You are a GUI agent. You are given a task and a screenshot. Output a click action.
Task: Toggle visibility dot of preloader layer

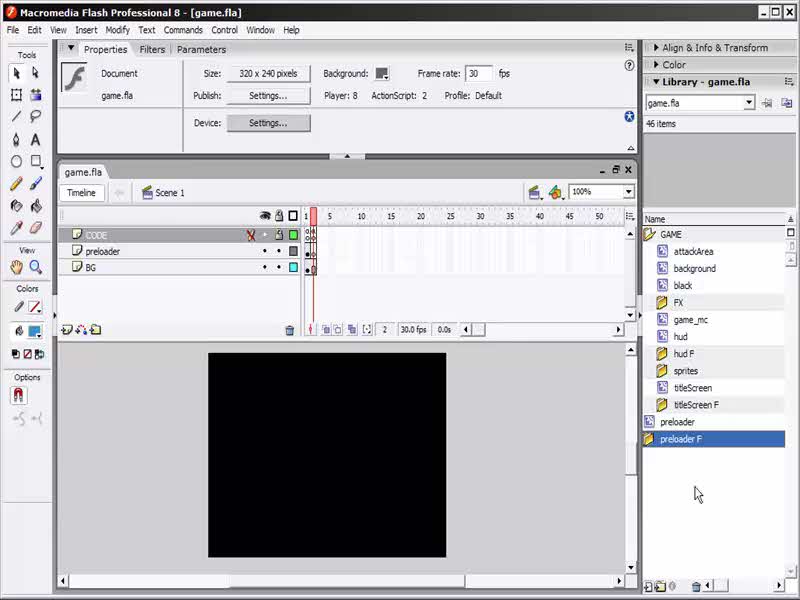tap(265, 252)
